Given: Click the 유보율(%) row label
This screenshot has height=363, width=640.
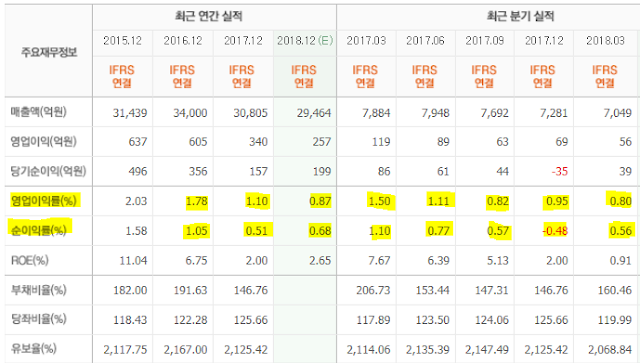Looking at the screenshot, I should (33, 349).
